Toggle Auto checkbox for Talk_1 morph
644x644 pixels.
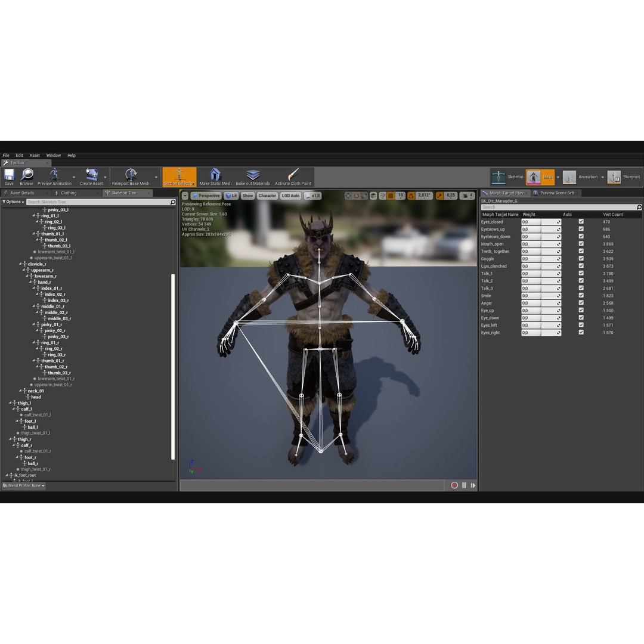pyautogui.click(x=581, y=273)
